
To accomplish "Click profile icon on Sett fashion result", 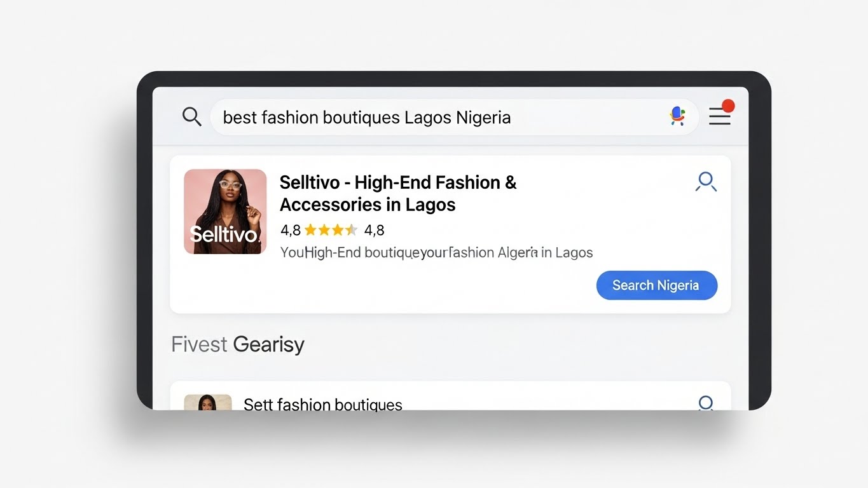I will [706, 403].
